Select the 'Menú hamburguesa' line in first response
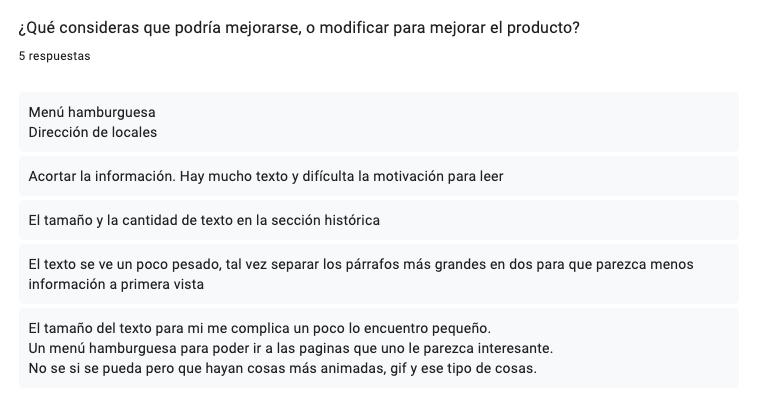Image resolution: width=757 pixels, height=403 pixels. click(92, 112)
